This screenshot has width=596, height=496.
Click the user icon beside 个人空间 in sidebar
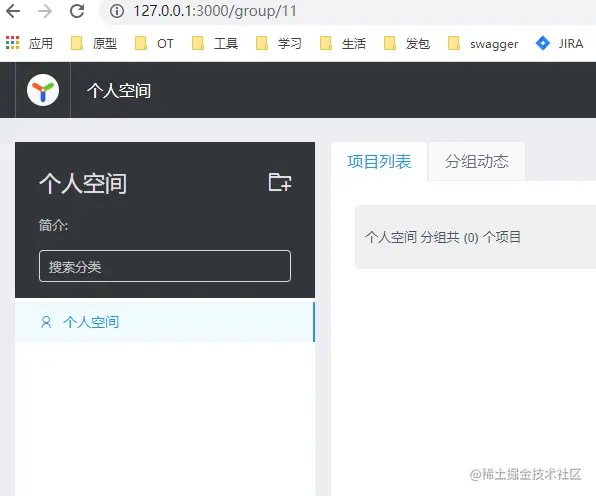click(x=46, y=322)
